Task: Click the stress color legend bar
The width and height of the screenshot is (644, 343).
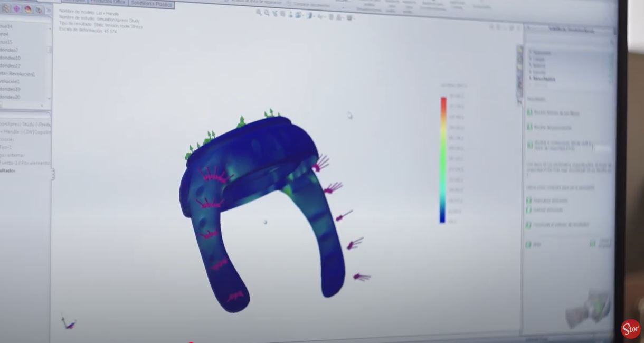Action: pyautogui.click(x=443, y=159)
